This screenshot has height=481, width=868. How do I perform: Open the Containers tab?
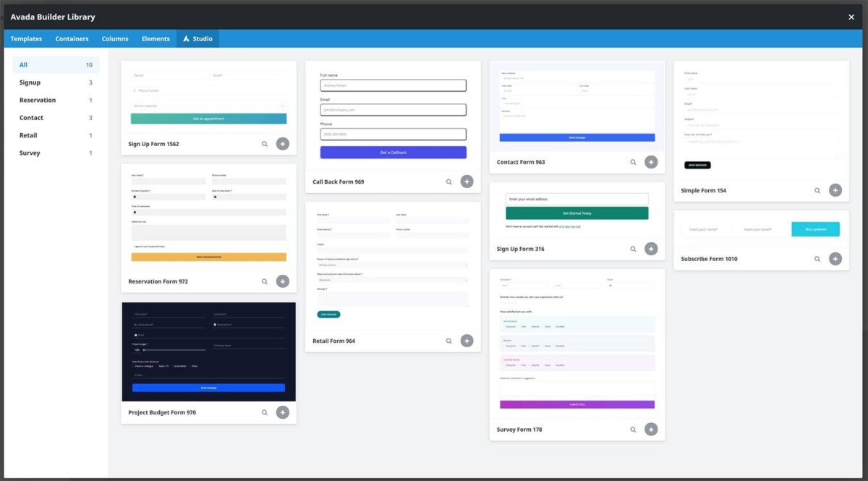point(71,38)
